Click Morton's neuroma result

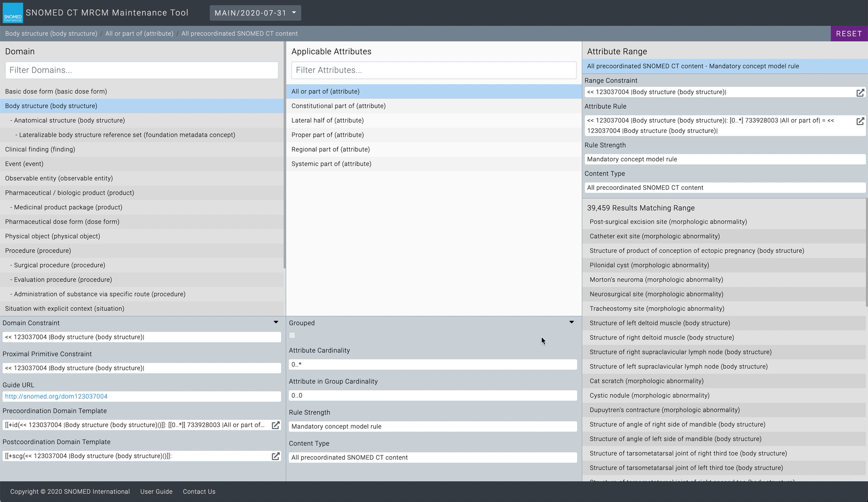(x=724, y=280)
